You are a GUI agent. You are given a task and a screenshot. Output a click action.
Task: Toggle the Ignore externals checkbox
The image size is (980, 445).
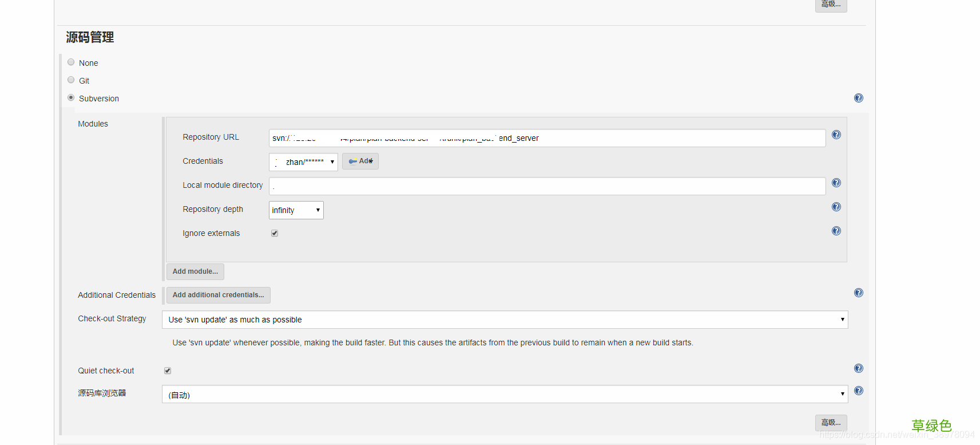tap(275, 233)
